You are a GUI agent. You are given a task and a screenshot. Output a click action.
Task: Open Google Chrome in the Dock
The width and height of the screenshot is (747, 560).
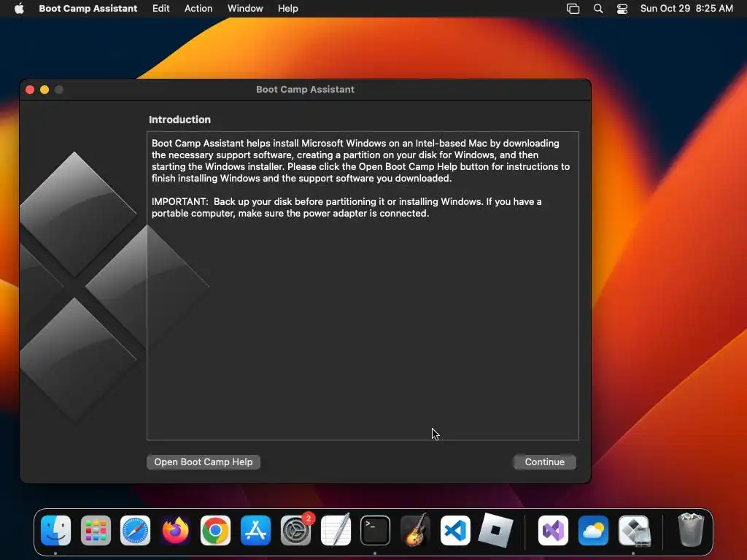(x=215, y=531)
